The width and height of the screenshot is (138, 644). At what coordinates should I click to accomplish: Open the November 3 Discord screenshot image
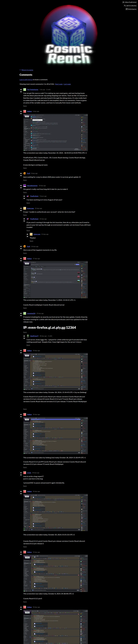(56, 280)
